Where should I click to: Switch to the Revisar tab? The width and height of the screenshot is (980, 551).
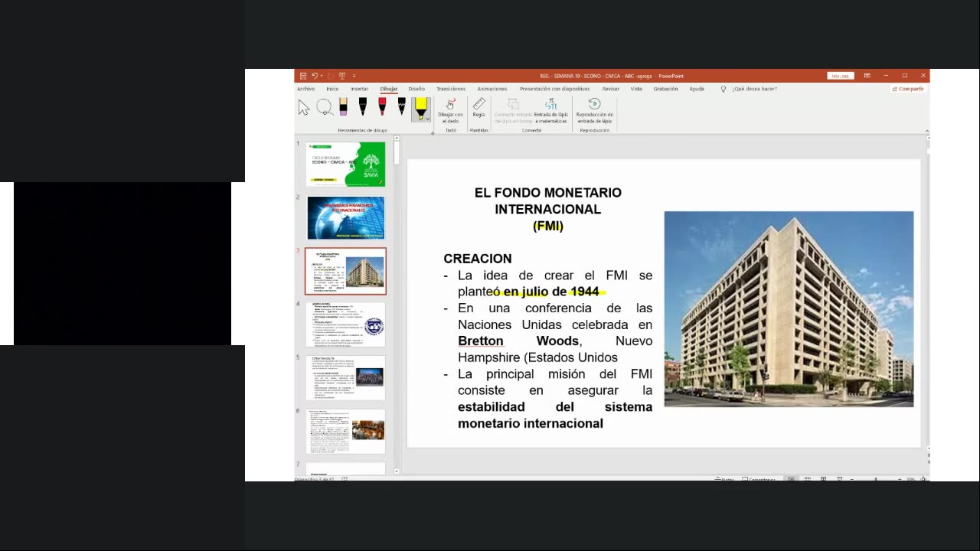coord(610,89)
